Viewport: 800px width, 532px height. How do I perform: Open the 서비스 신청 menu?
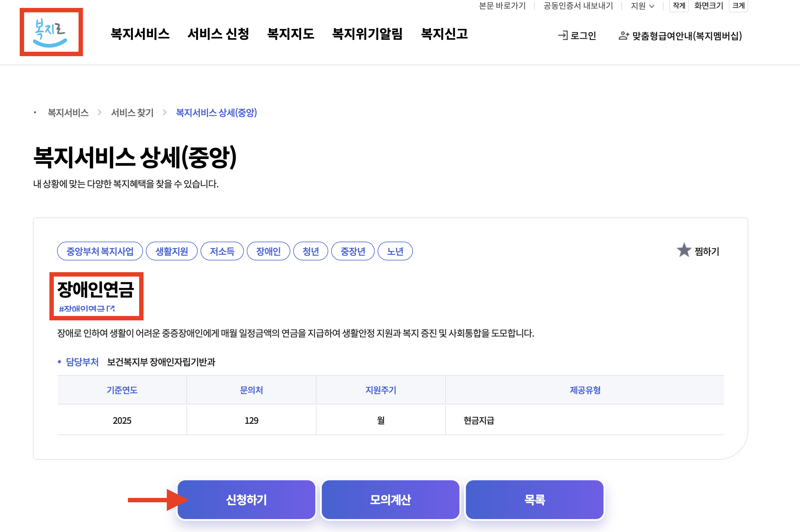coord(218,34)
